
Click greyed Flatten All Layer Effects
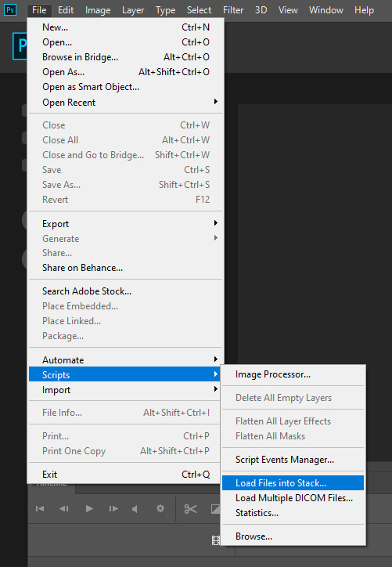tap(293, 421)
